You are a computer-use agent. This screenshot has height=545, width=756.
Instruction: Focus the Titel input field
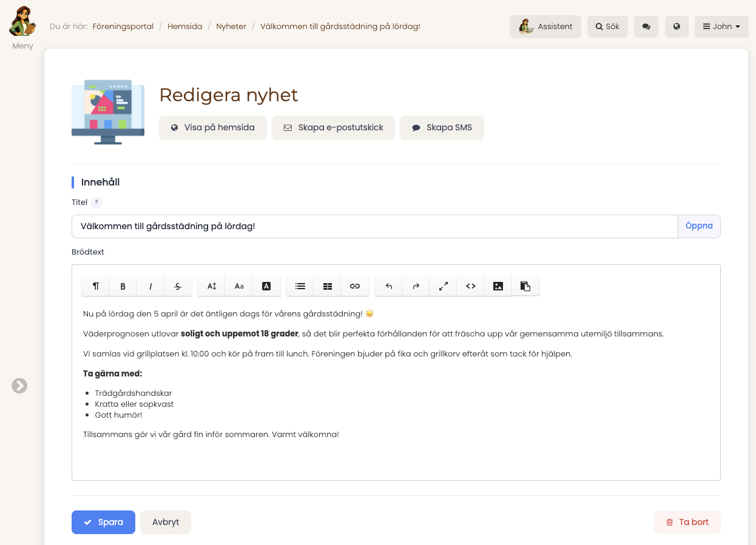374,226
